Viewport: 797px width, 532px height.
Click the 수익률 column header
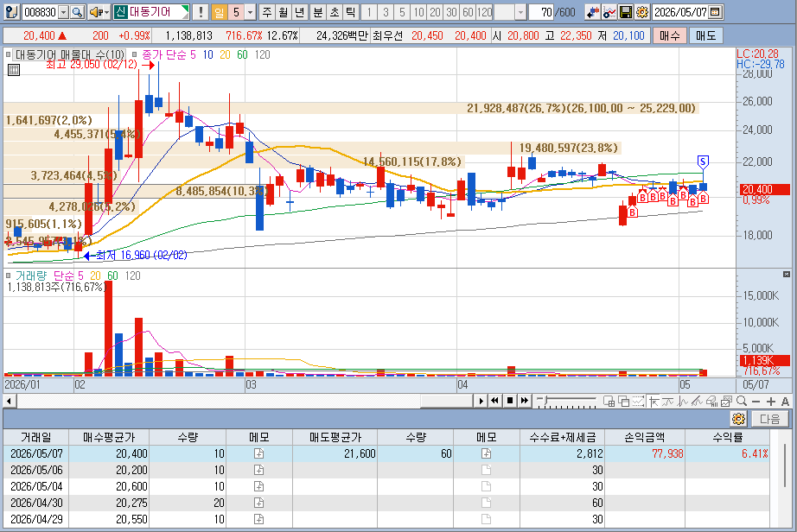tap(727, 437)
